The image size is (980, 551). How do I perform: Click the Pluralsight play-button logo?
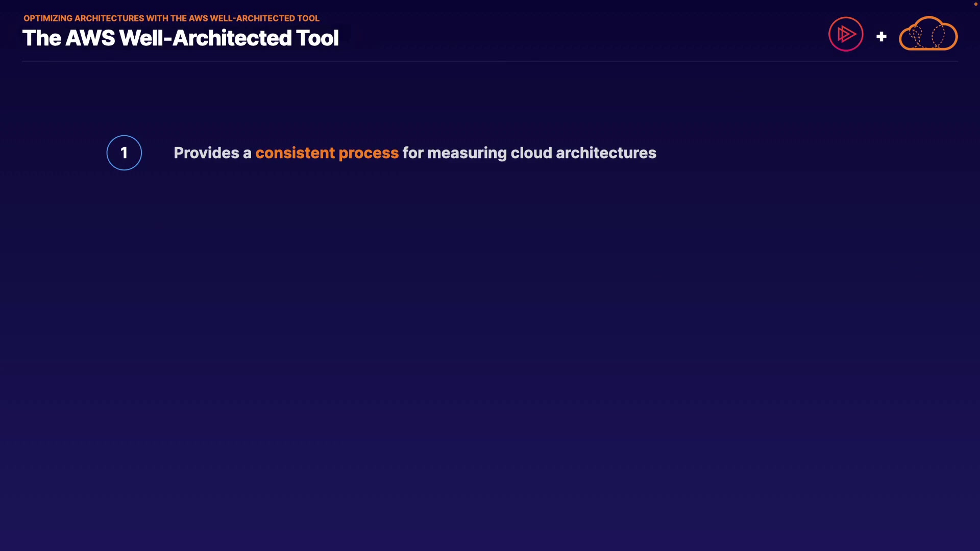846,34
